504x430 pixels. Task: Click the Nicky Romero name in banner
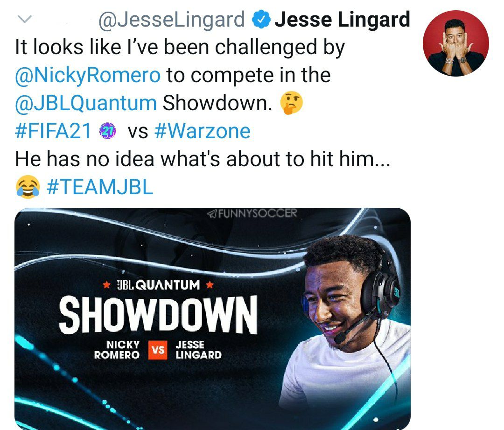tap(117, 350)
